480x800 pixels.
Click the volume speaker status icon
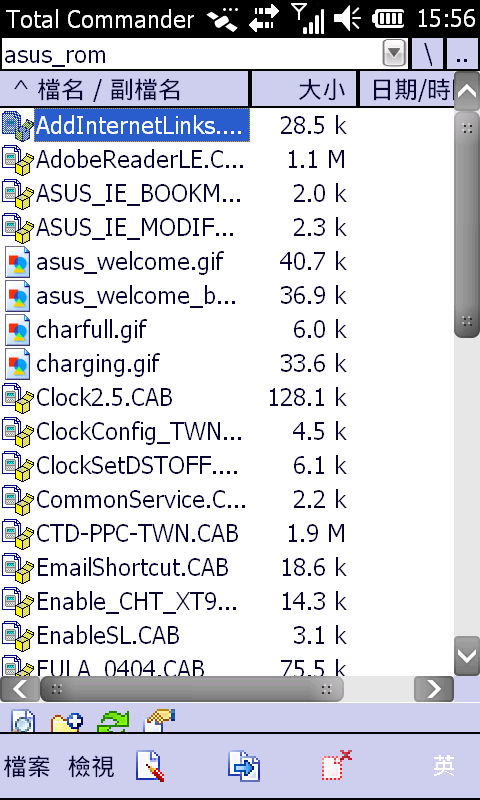coord(348,19)
